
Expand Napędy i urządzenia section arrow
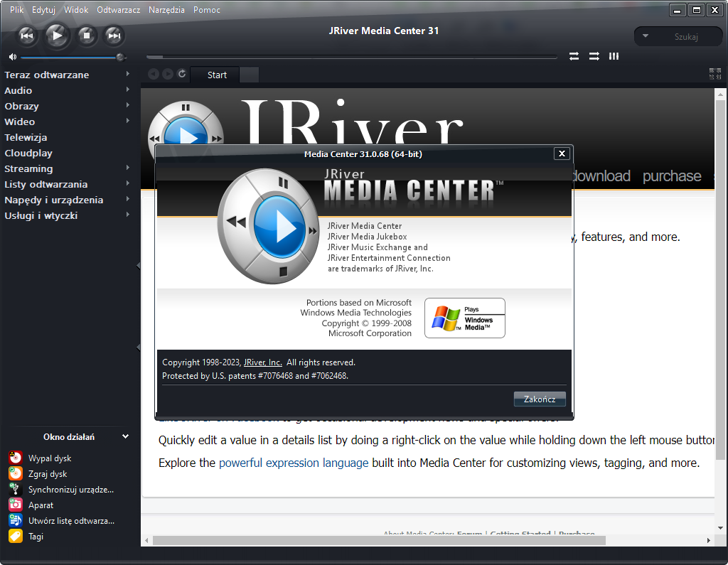(x=128, y=199)
